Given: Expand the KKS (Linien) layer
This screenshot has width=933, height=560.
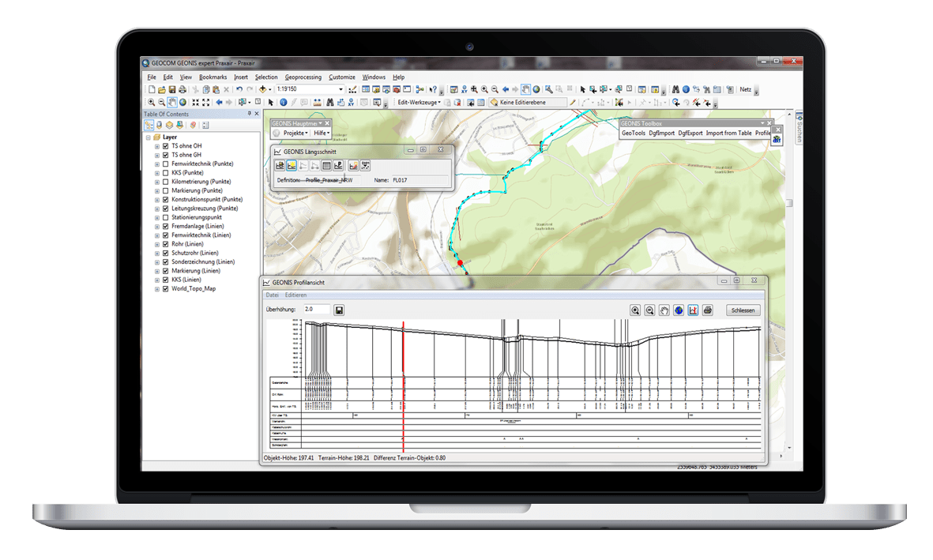Looking at the screenshot, I should coord(157,280).
